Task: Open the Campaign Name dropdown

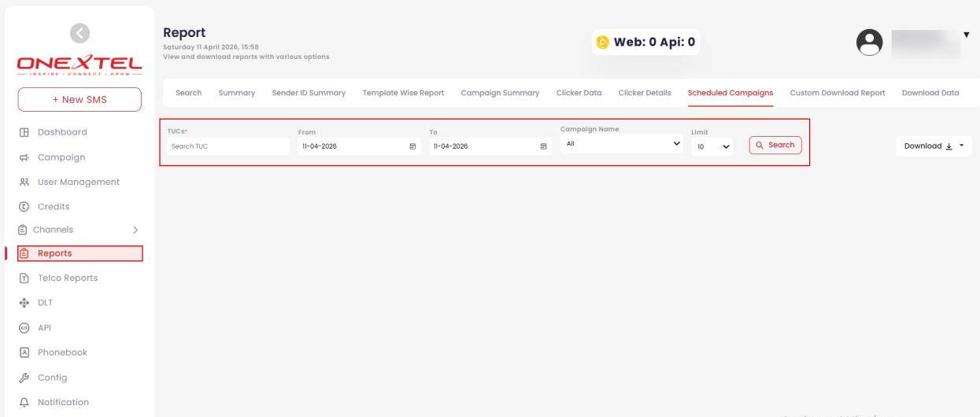Action: (620, 145)
